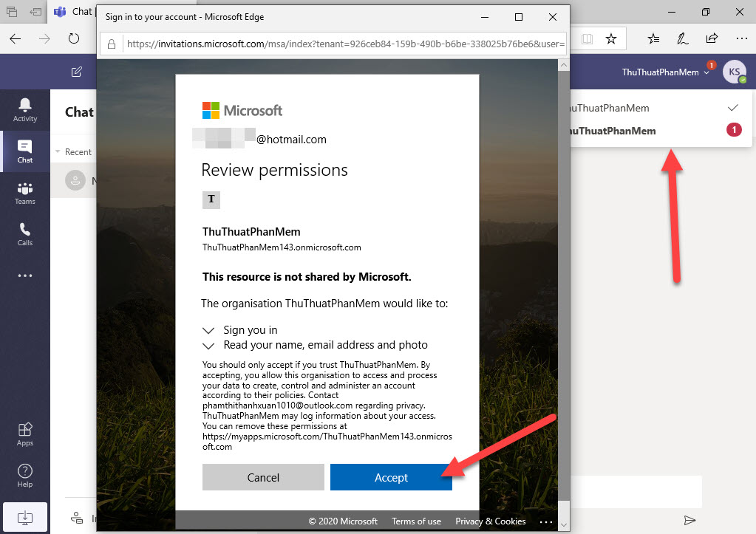Viewport: 756px width, 534px height.
Task: Open the invite people icon near Teams footer
Action: (x=77, y=517)
